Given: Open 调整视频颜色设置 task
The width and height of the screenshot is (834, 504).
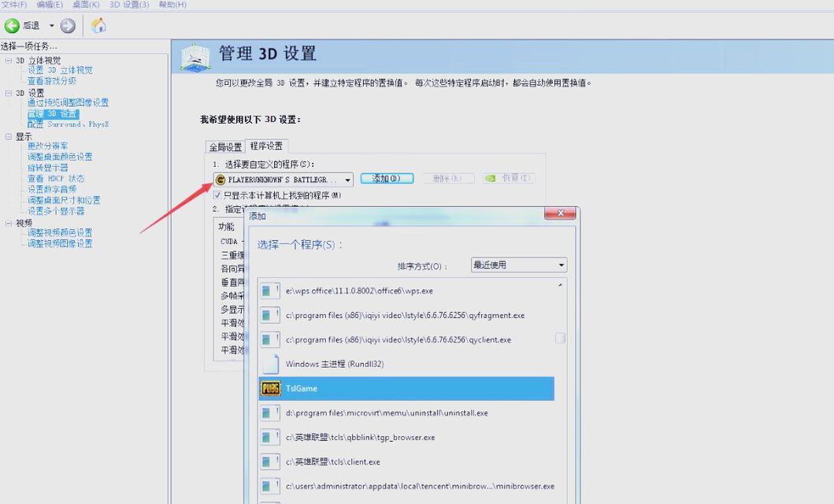Looking at the screenshot, I should pyautogui.click(x=60, y=233).
